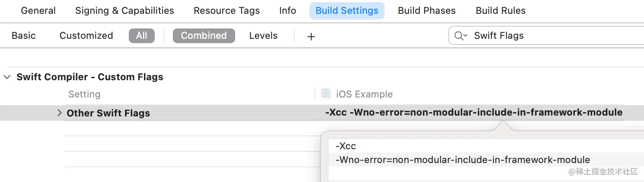
Task: Toggle the All settings filter
Action: coord(141,36)
